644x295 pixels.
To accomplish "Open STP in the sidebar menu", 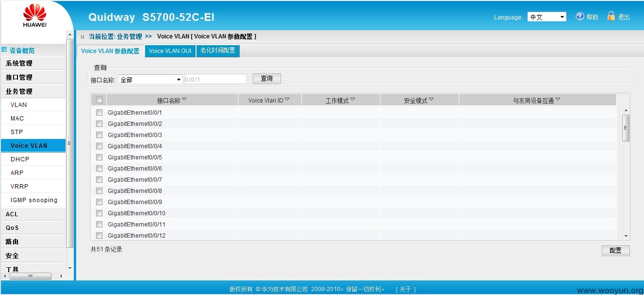I will tap(33, 132).
